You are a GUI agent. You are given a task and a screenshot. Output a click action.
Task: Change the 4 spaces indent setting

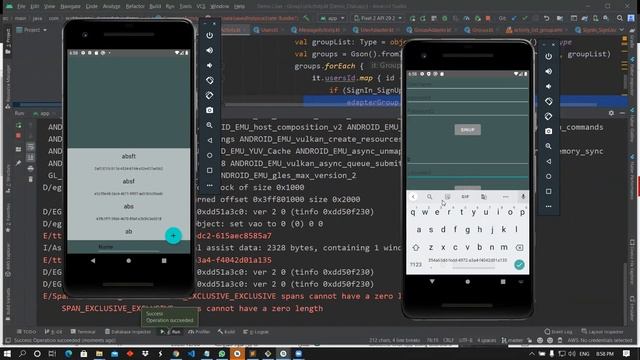(x=487, y=340)
